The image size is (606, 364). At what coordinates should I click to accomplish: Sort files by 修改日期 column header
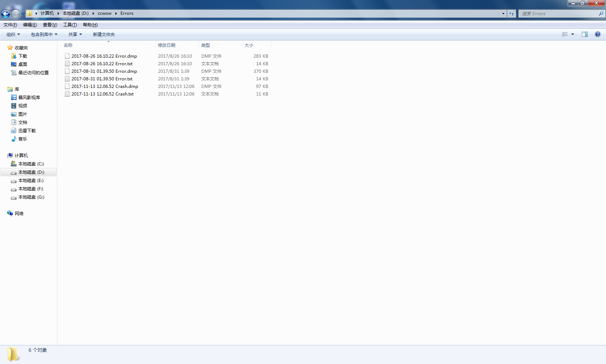pos(167,45)
